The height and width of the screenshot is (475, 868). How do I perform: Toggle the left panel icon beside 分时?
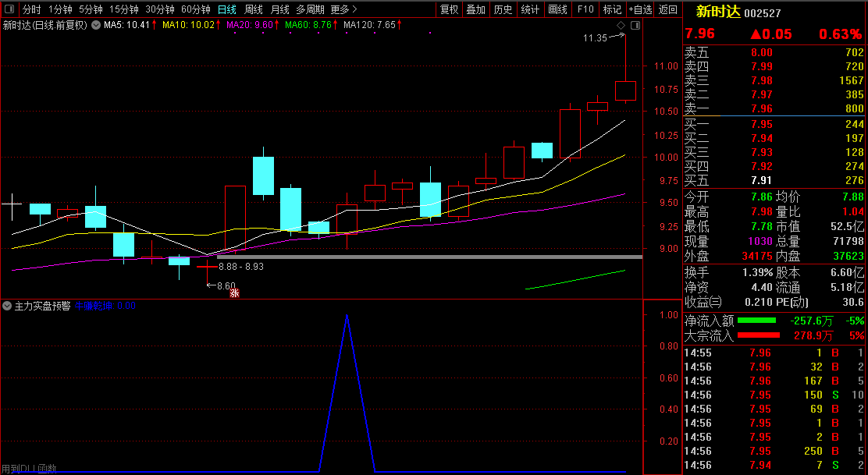(10, 9)
